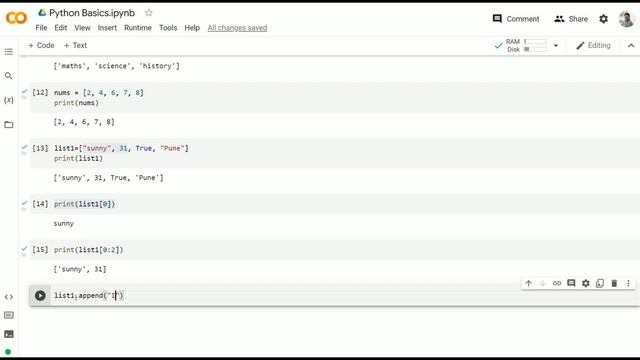The image size is (640, 360).
Task: Click output text ['sunny', 31]
Action: 80,269
